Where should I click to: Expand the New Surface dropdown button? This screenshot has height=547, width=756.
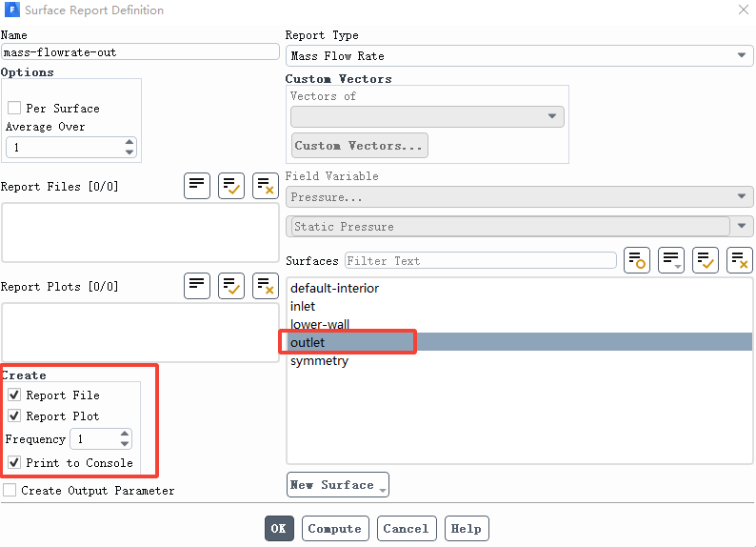(x=337, y=484)
